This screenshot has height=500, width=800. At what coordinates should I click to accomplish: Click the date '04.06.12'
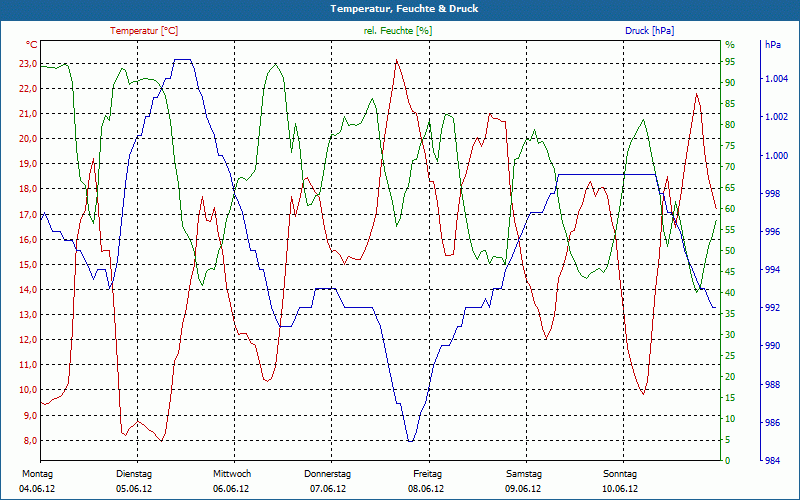coord(37,489)
